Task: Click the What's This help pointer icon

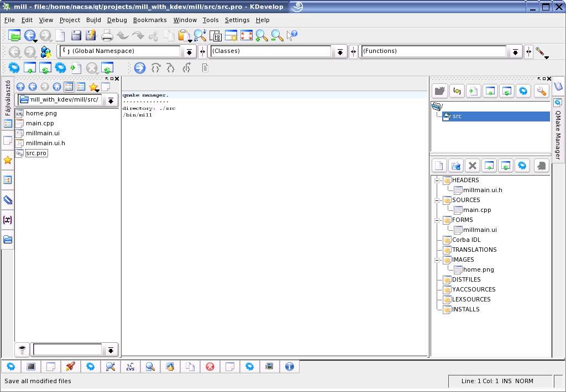Action: click(x=292, y=35)
